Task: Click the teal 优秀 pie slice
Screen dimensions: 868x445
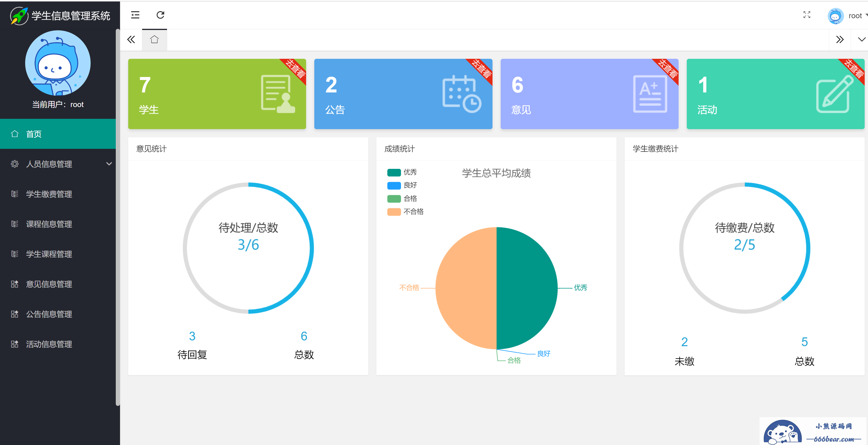Action: pos(527,288)
